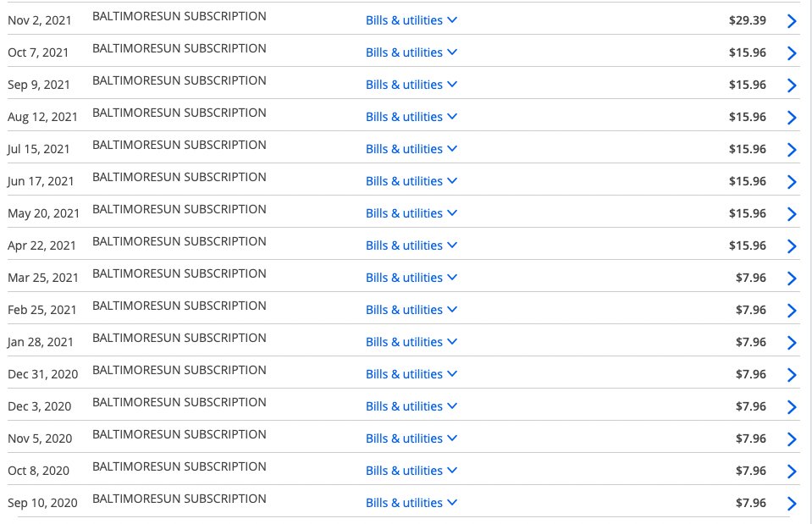
Task: Expand Bills & utilities category for Sep 9, 2021
Action: 412,85
